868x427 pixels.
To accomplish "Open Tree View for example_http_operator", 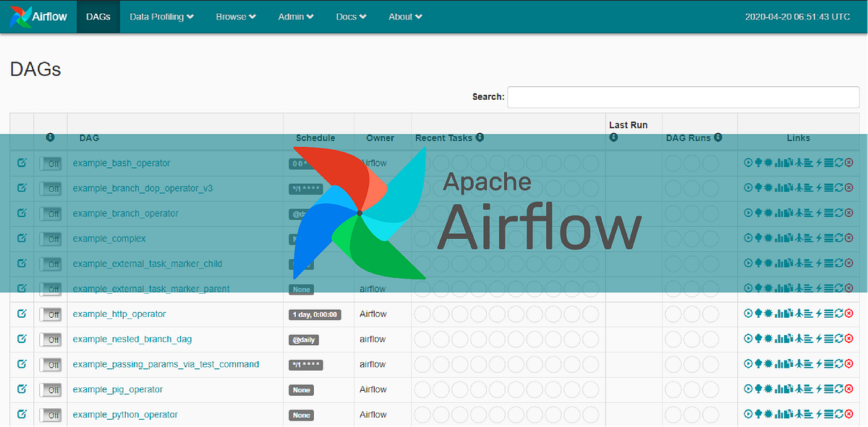I will point(759,313).
